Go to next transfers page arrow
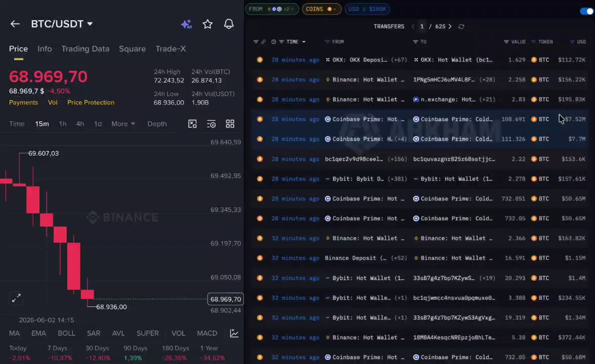Screen dimensions: 595x364 (450, 26)
